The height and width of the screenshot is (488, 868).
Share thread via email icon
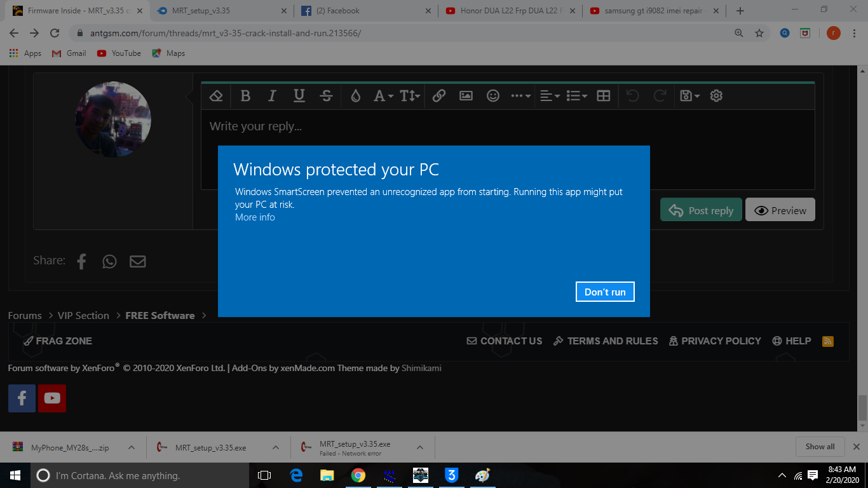pyautogui.click(x=137, y=261)
